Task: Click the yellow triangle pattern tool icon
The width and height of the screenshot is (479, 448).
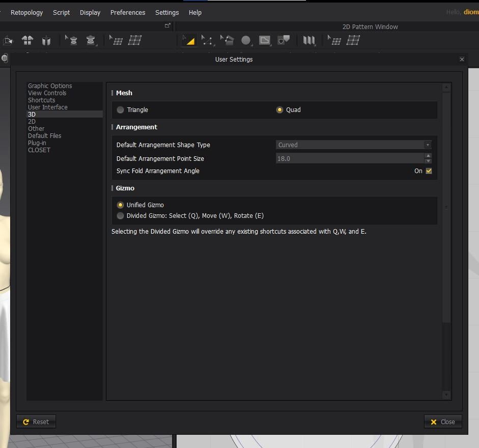Action: click(x=189, y=40)
